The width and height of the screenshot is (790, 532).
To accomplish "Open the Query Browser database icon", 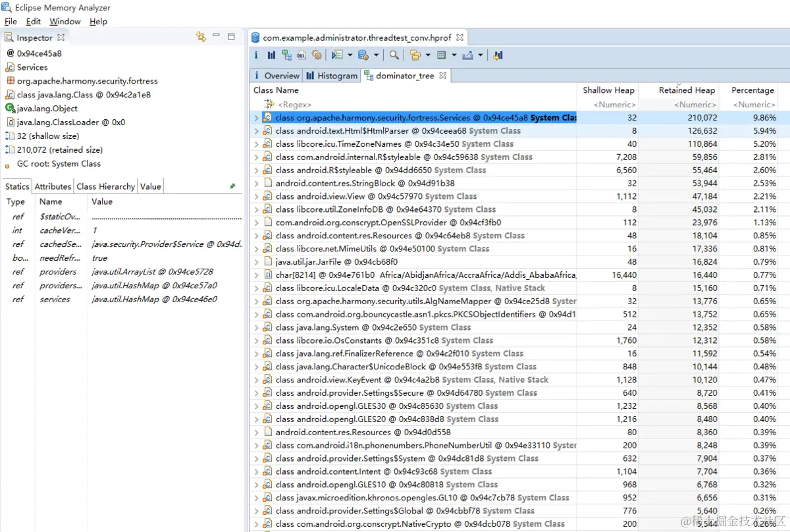I will [x=363, y=55].
